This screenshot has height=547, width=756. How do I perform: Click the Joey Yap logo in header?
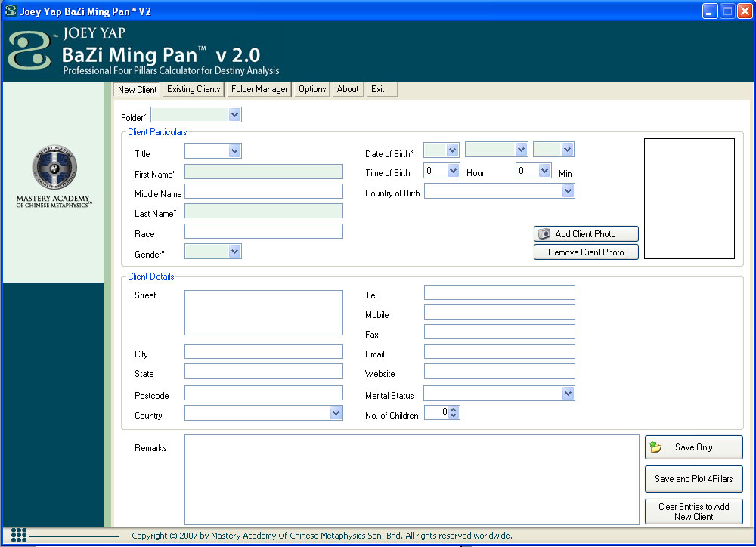[x=30, y=50]
